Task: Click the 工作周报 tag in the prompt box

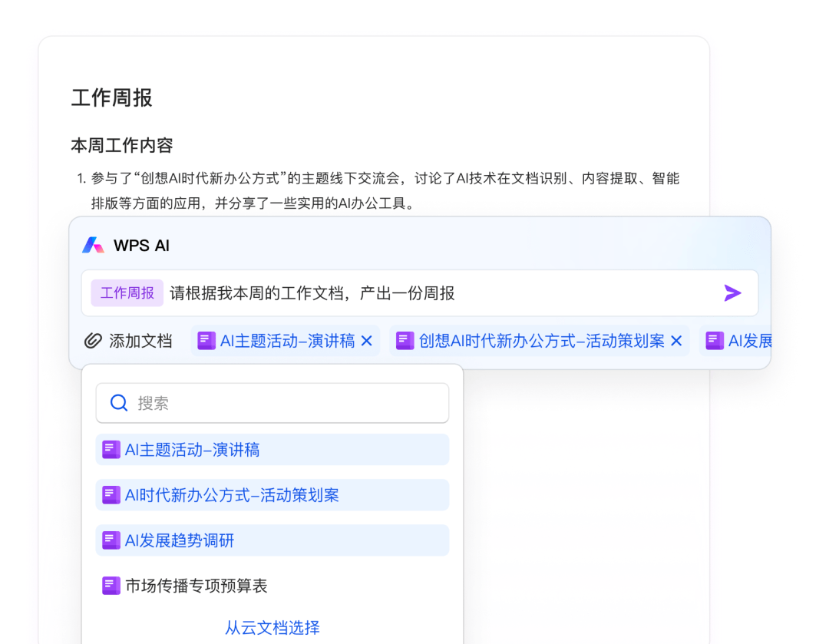Action: [x=126, y=292]
